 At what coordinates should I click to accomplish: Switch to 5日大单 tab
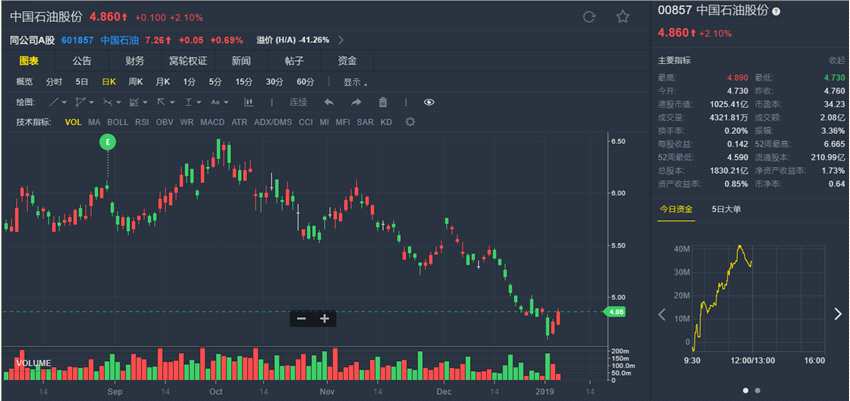726,209
